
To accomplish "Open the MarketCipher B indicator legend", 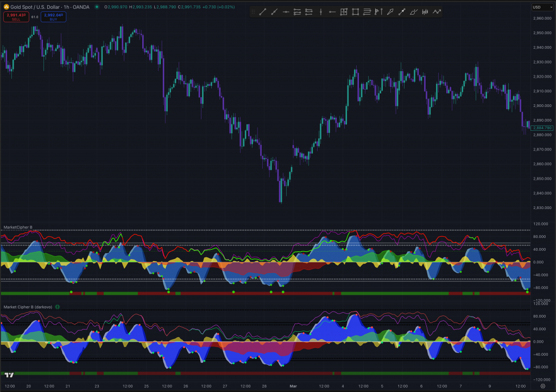I will (18, 226).
